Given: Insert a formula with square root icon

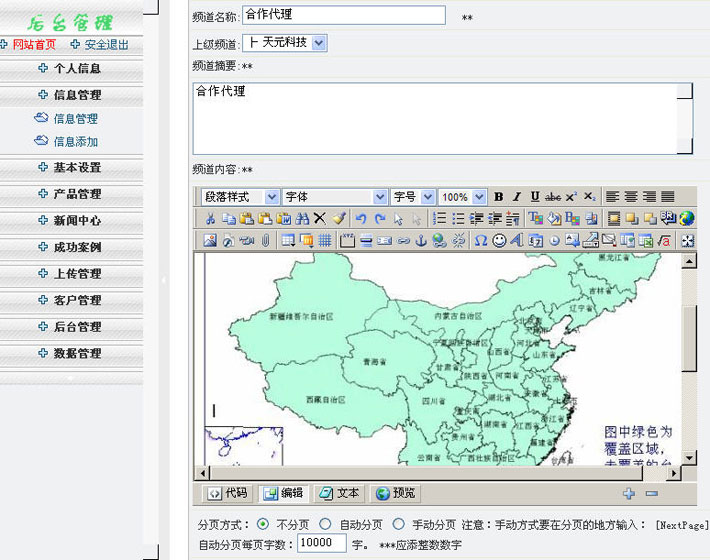Looking at the screenshot, I should [664, 240].
